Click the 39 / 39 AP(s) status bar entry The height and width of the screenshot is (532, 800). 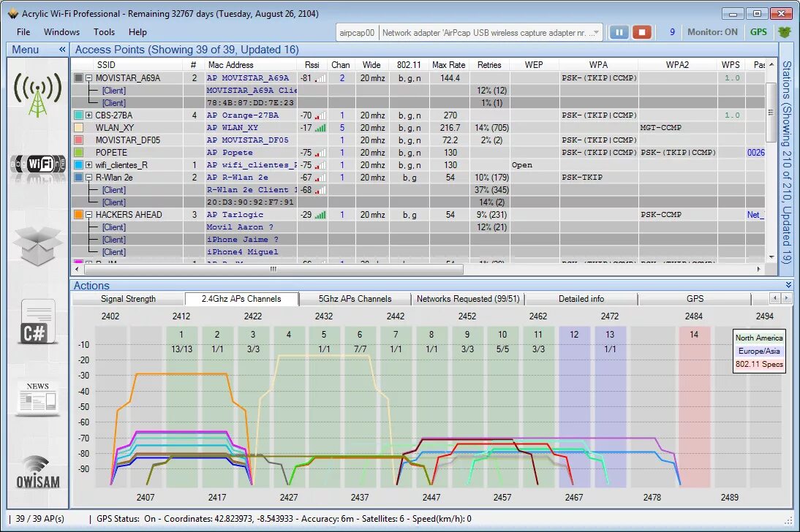(39, 519)
